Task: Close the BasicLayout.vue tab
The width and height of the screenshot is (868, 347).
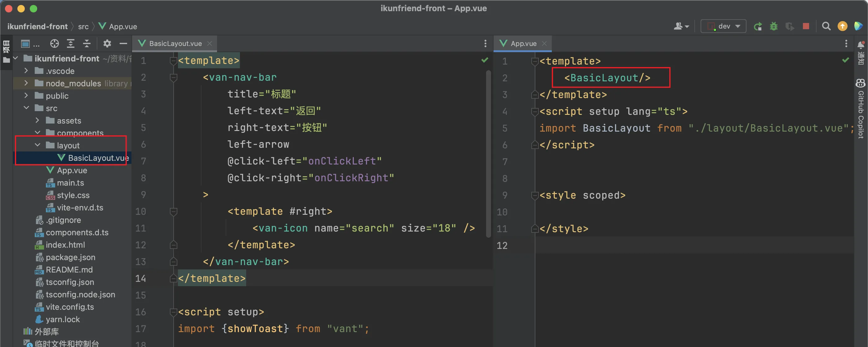Action: pos(210,43)
